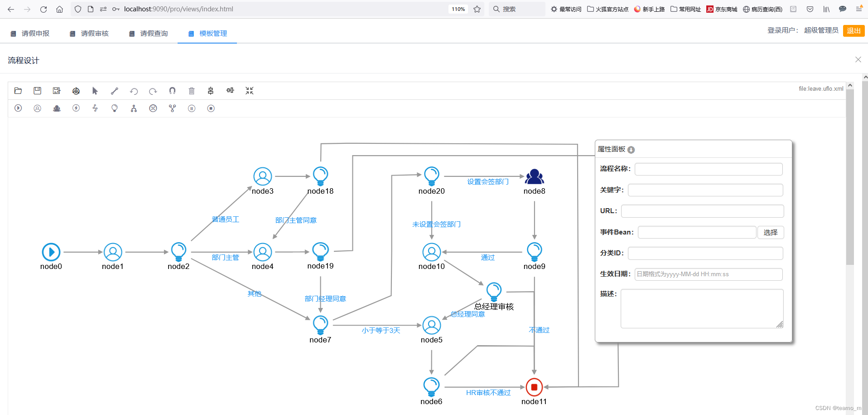The height and width of the screenshot is (415, 868).
Task: Toggle the magnet snap tool
Action: [x=172, y=91]
